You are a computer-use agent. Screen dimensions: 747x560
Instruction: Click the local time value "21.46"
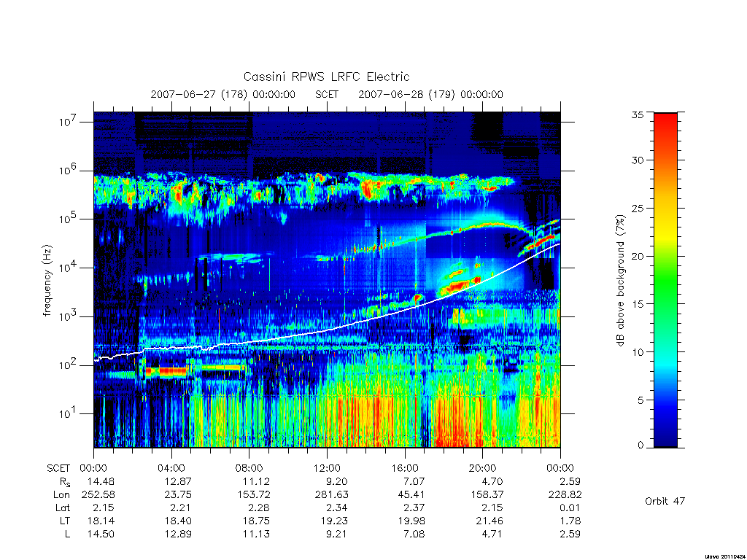[489, 521]
